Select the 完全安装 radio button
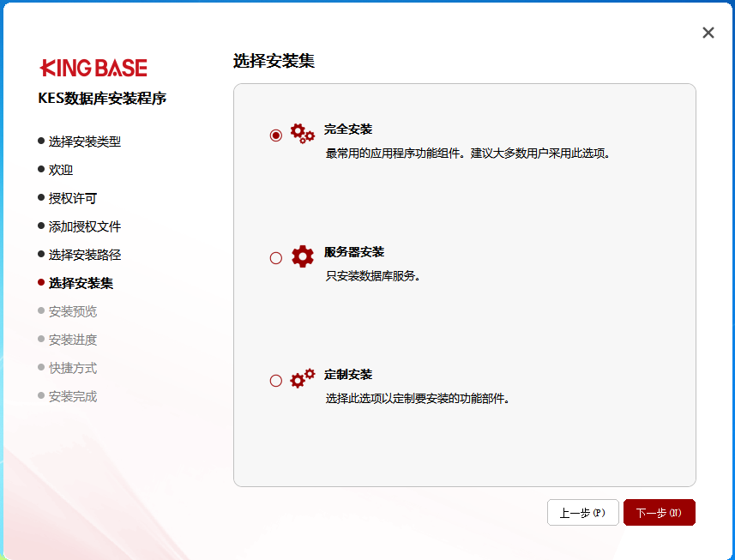 click(x=276, y=135)
